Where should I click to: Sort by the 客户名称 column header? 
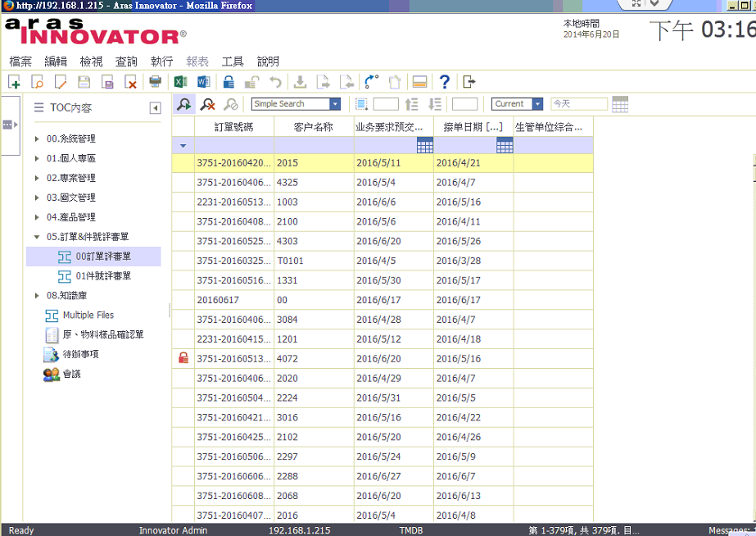point(314,127)
